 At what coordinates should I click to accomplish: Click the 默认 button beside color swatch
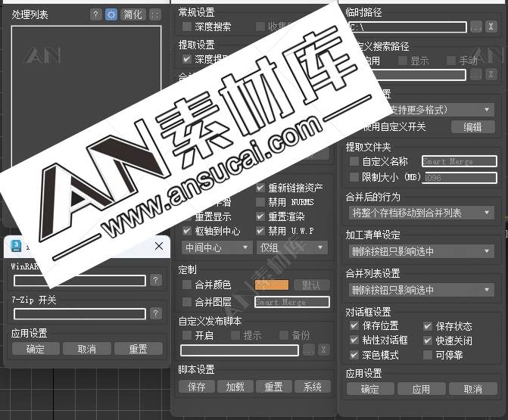[x=312, y=285]
